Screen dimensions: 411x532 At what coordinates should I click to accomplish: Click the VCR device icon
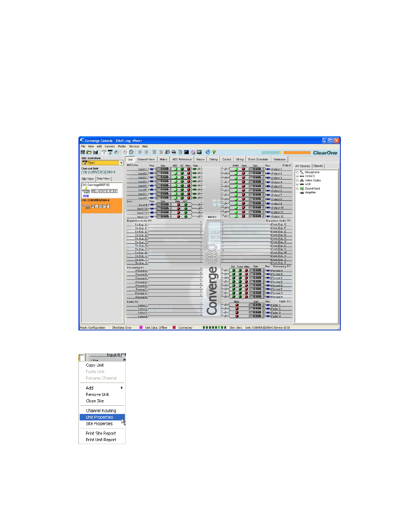click(x=302, y=184)
